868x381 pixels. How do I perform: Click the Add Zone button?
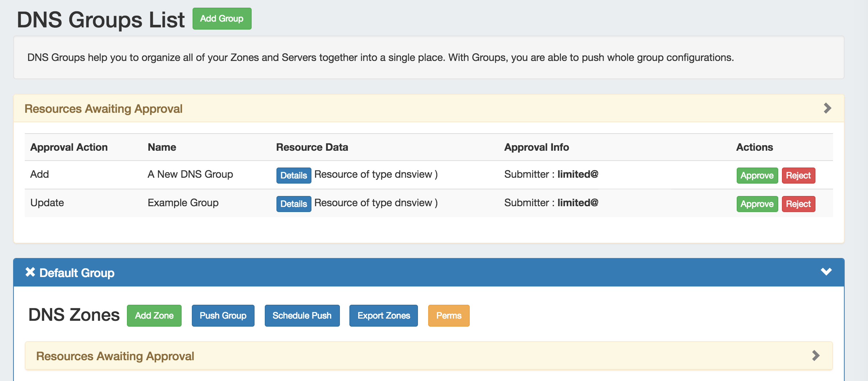pos(154,316)
